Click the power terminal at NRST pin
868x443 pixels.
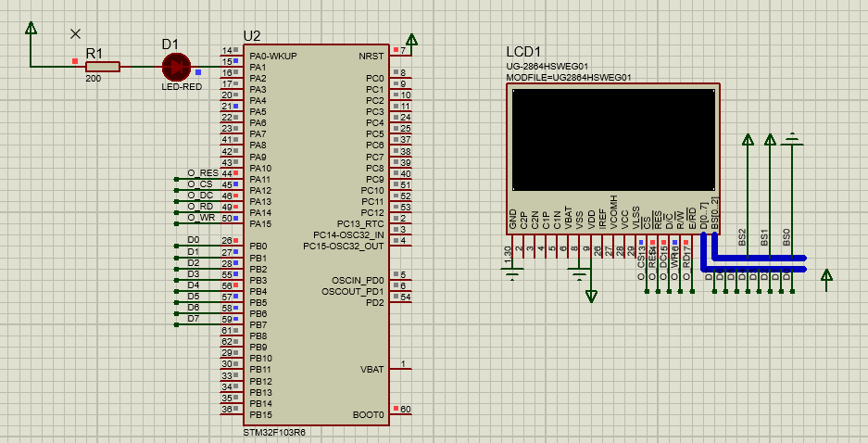click(x=411, y=40)
